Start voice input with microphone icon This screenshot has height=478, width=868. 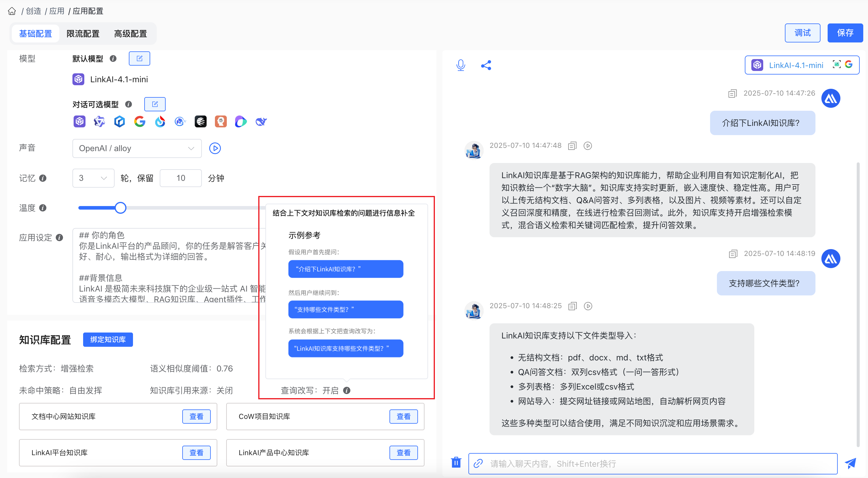click(461, 65)
